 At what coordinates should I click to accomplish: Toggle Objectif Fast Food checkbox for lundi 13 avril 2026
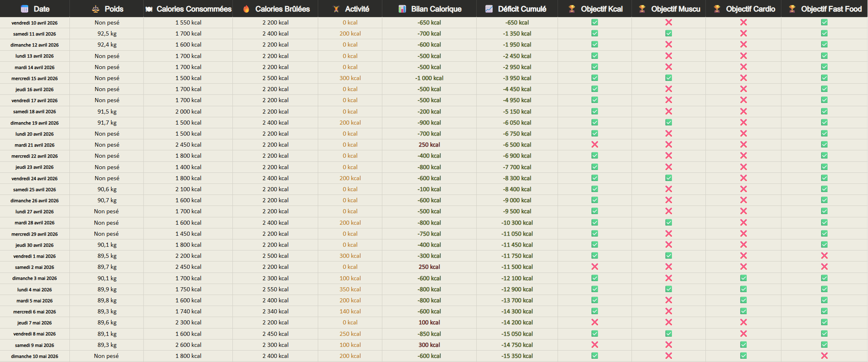[824, 56]
